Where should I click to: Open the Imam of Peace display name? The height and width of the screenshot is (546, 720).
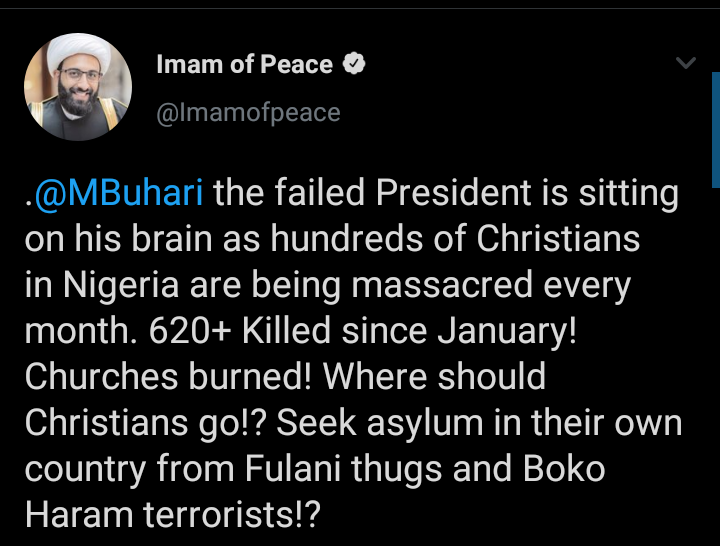click(x=244, y=65)
